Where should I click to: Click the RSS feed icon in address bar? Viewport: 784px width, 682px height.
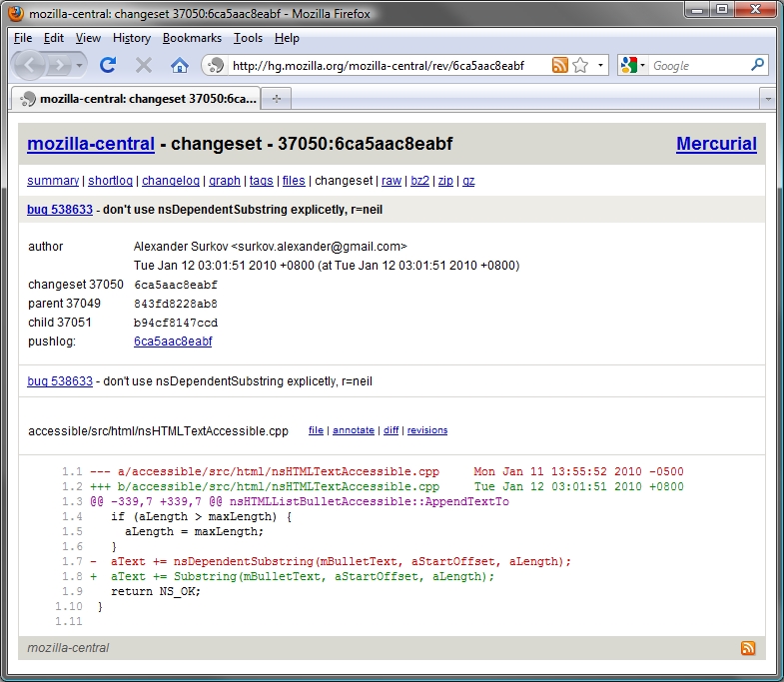tap(560, 66)
